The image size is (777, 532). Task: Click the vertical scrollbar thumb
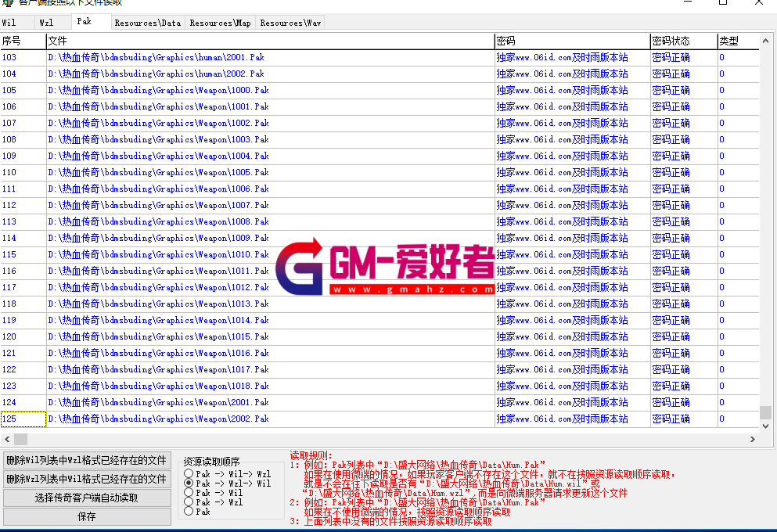[765, 412]
